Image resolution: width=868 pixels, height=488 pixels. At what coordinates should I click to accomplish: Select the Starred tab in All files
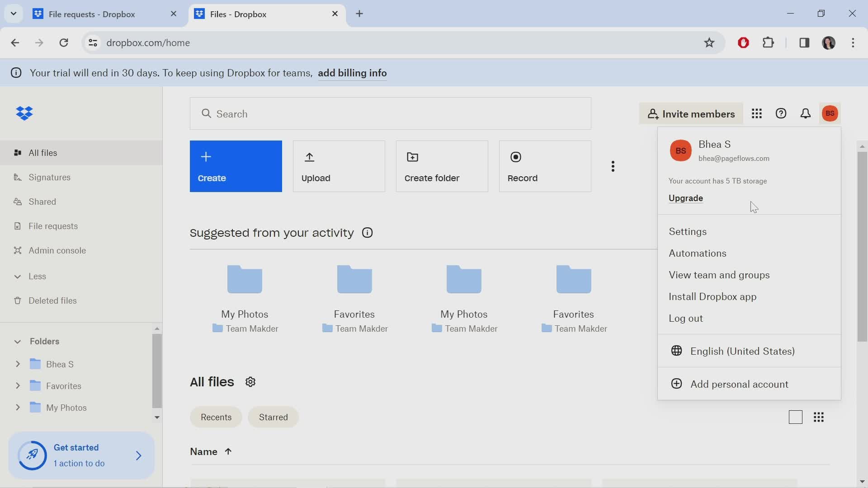(x=273, y=417)
